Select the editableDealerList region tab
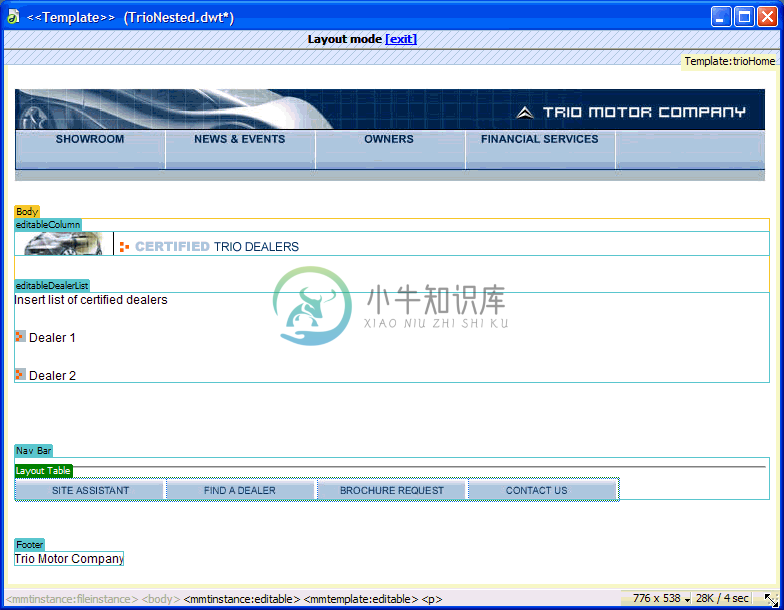The width and height of the screenshot is (784, 610). [x=52, y=286]
